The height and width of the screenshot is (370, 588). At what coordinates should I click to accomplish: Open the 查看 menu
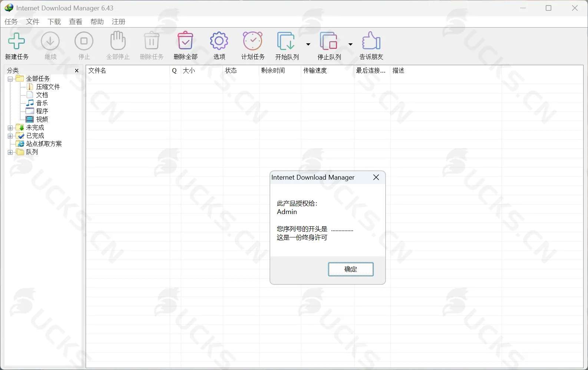(x=76, y=22)
